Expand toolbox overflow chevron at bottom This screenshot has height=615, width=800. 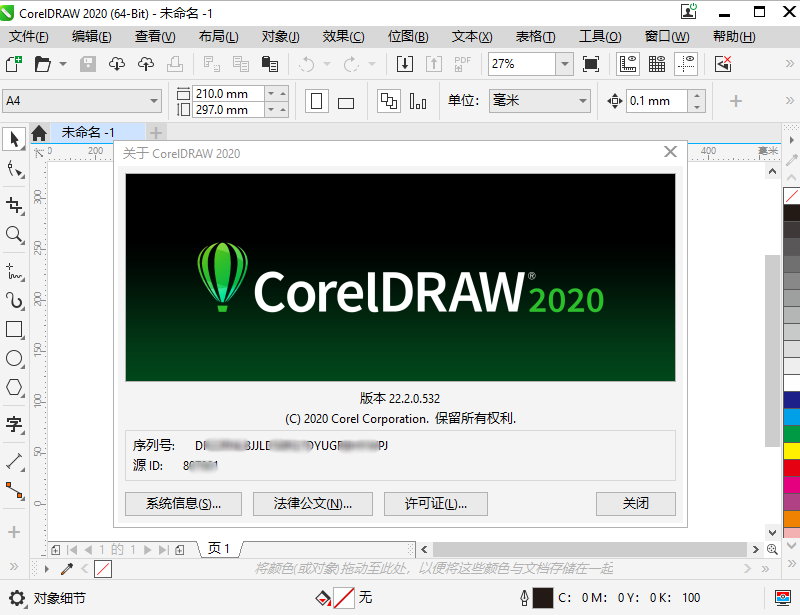(x=14, y=567)
